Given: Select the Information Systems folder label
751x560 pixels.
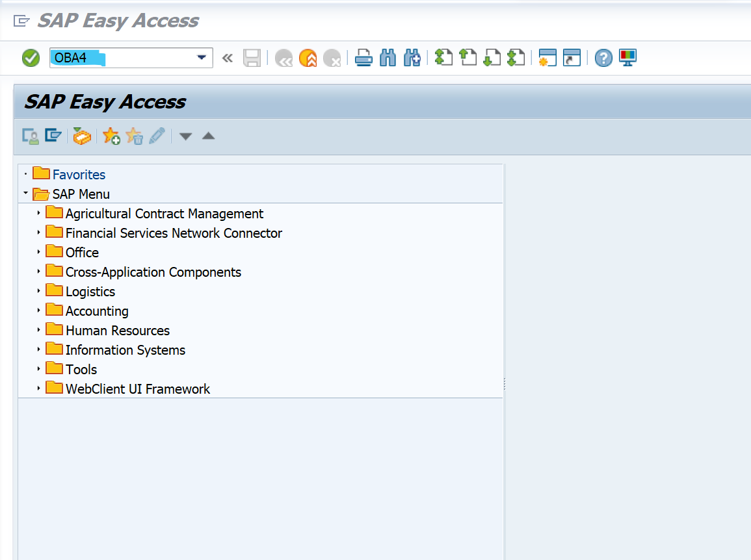Looking at the screenshot, I should coord(125,350).
